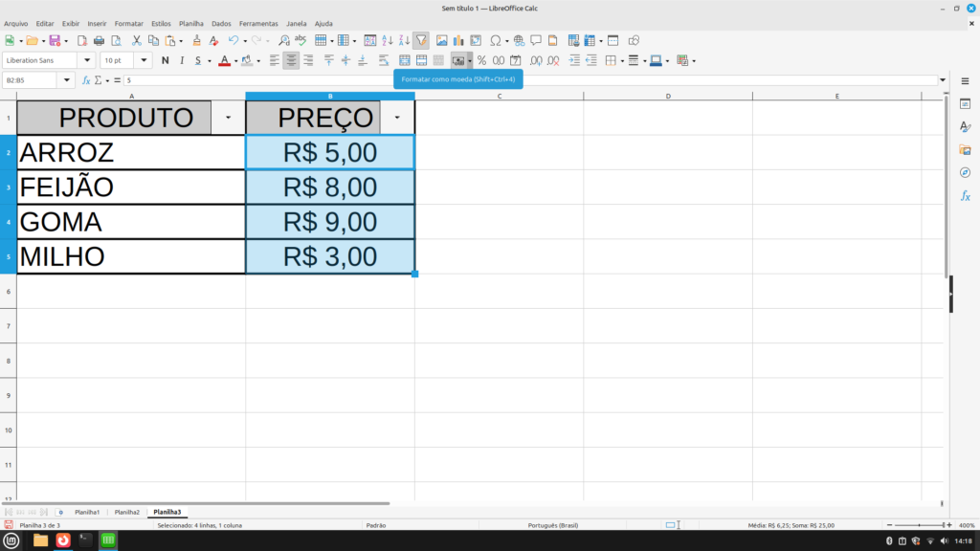Click the Cut scissors icon
This screenshot has height=551, width=980.
pyautogui.click(x=137, y=40)
